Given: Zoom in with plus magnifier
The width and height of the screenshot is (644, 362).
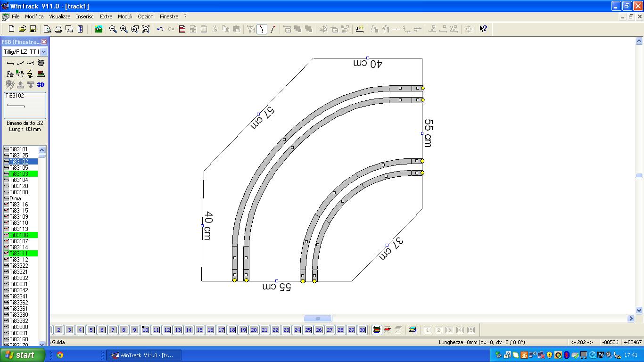Looking at the screenshot, I should (x=124, y=29).
